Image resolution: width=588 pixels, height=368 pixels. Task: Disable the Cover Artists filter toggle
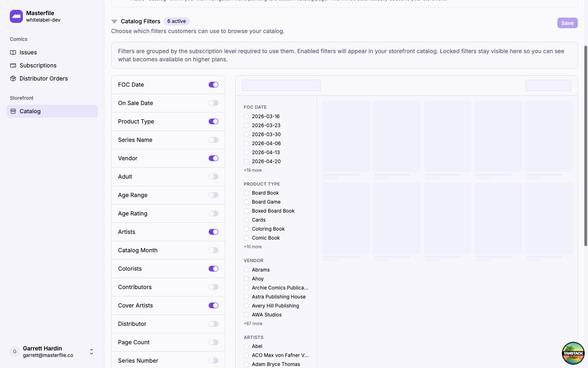pos(214,305)
